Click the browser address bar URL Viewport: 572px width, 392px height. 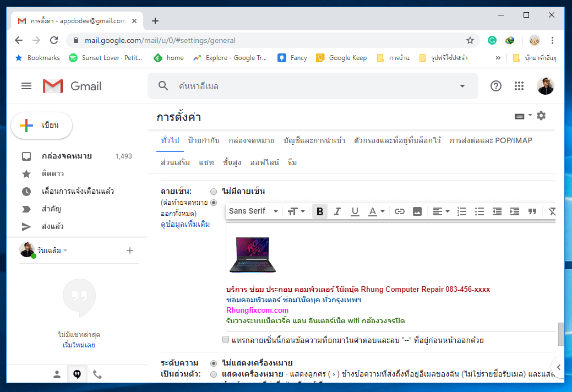tap(160, 41)
